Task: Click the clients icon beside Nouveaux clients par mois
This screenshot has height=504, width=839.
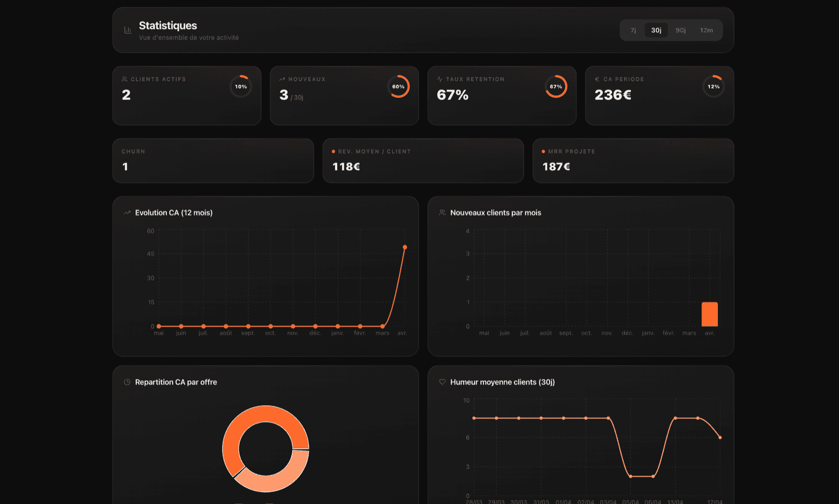Action: click(442, 212)
